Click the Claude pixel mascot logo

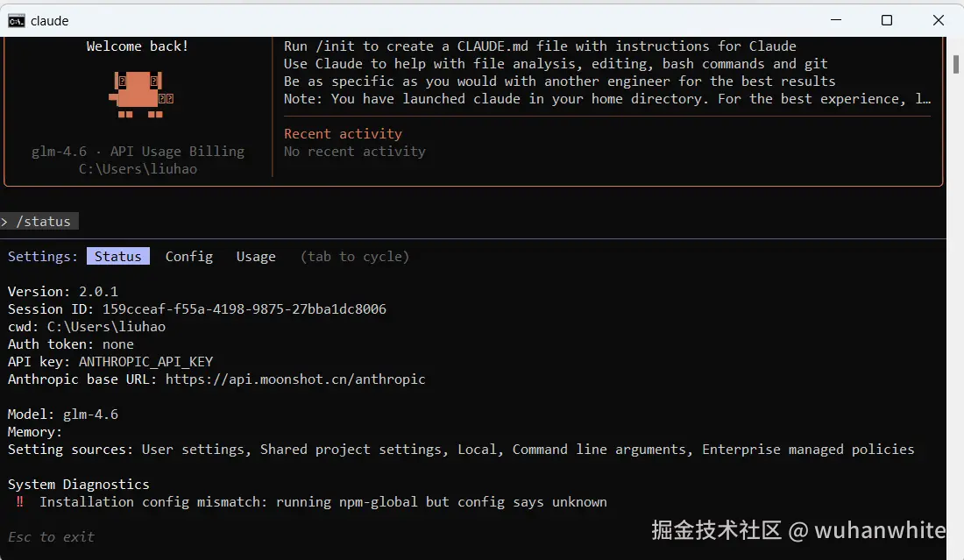141,95
